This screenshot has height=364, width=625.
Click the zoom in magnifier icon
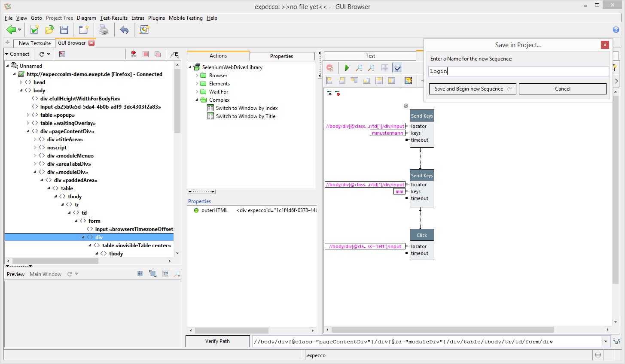coord(372,68)
